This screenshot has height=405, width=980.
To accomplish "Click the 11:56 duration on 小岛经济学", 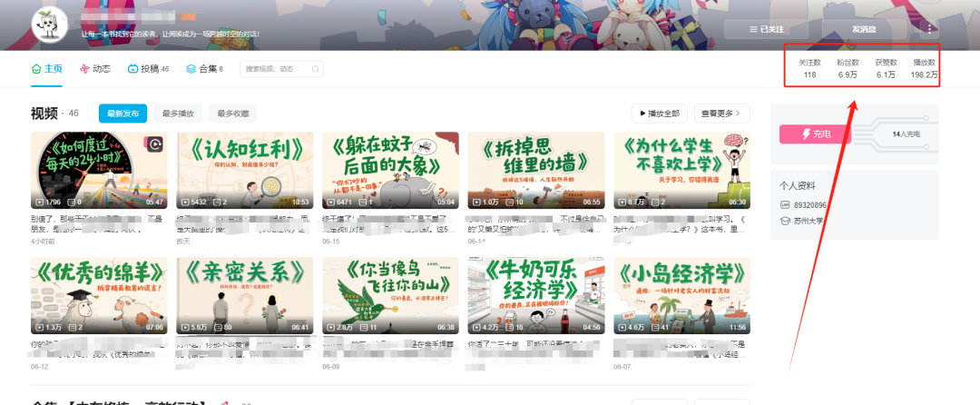I will 738,328.
